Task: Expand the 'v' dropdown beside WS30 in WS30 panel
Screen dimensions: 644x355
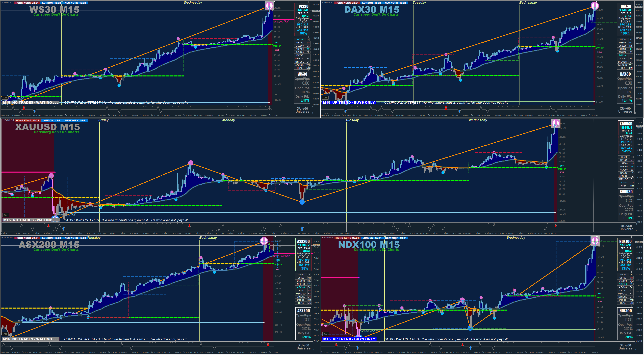Action: [308, 39]
